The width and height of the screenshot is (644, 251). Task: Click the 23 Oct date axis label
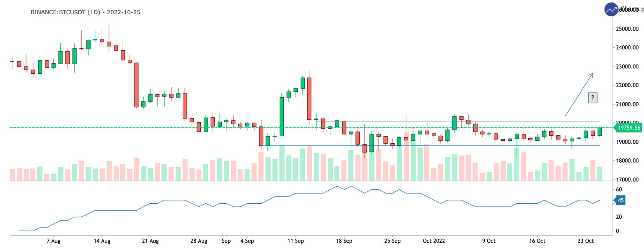(x=585, y=241)
